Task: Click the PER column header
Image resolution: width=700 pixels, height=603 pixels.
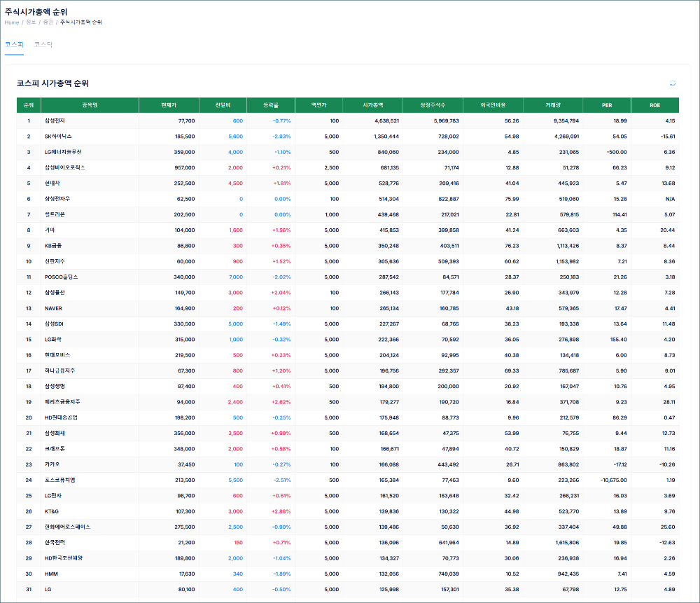Action: pos(606,105)
